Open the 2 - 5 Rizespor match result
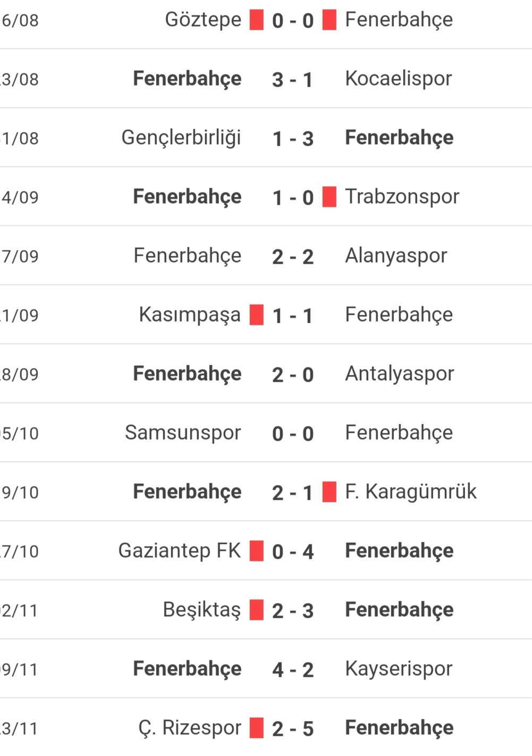Image resolution: width=532 pixels, height=756 pixels. coord(293,729)
